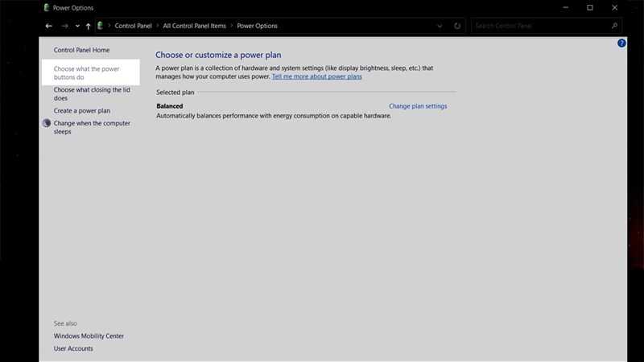Expand chevron after All Control Panel Items
The height and width of the screenshot is (362, 644).
point(231,26)
